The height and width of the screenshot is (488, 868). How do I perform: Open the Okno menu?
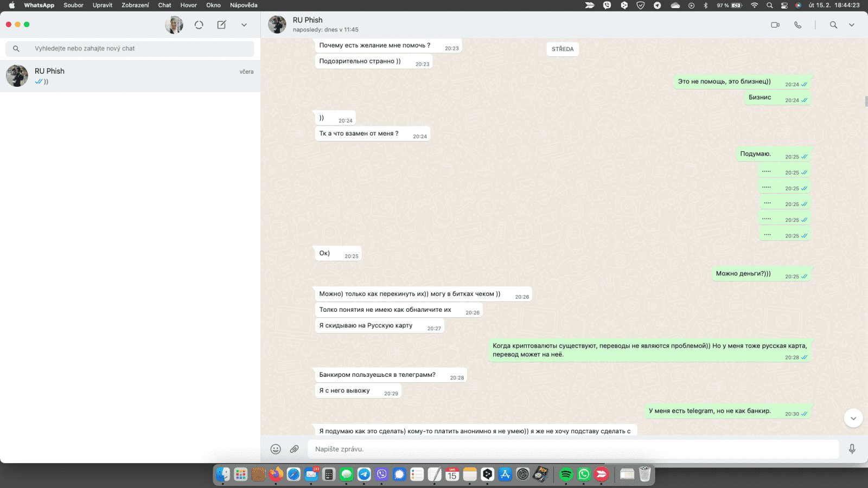coord(213,5)
